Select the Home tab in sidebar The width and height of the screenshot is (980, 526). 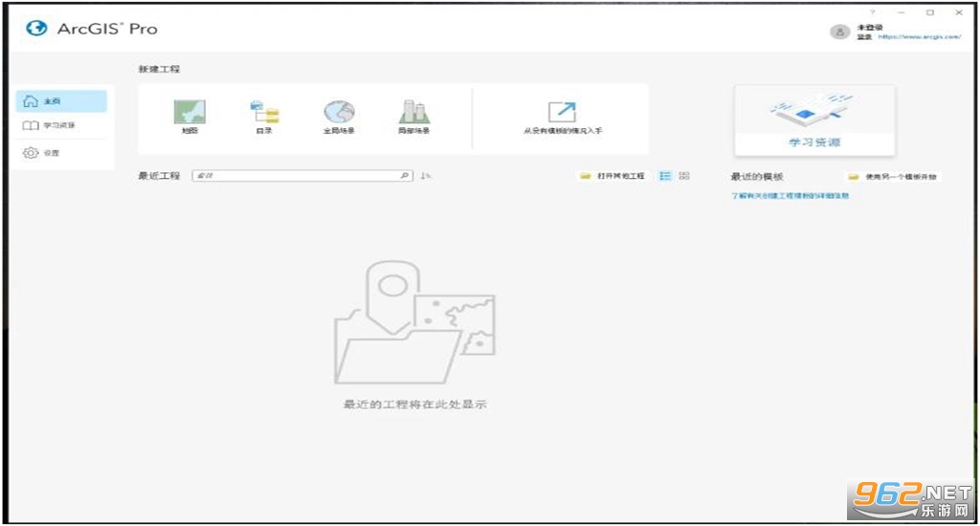(61, 101)
